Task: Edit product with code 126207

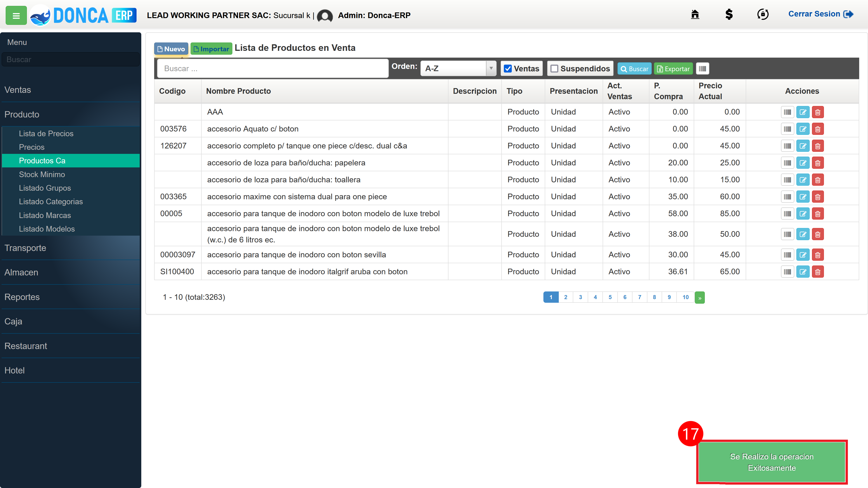Action: (x=803, y=146)
